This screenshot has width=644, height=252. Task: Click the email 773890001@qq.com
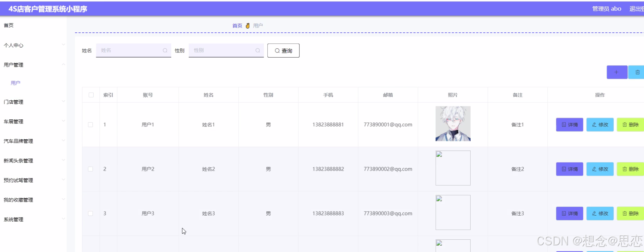pyautogui.click(x=388, y=125)
